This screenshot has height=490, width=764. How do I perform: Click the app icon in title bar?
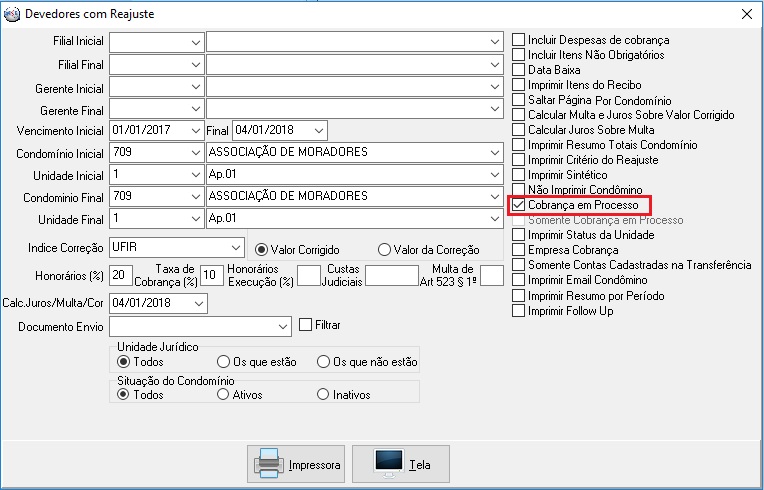point(12,14)
